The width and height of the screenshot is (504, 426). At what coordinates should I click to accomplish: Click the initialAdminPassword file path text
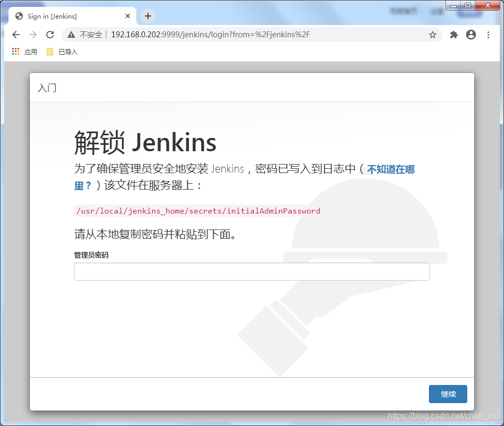tap(198, 211)
